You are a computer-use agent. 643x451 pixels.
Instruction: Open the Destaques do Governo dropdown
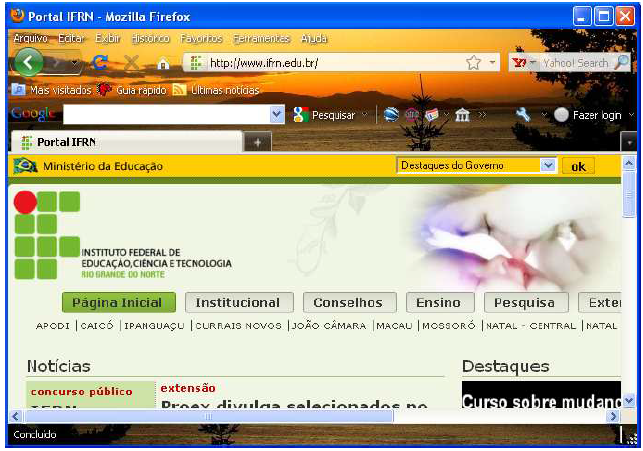(x=547, y=166)
